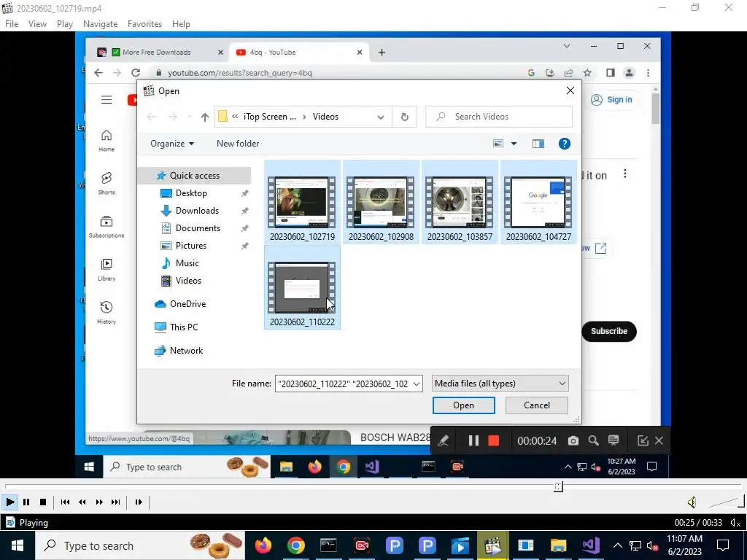Step one frame forward button
This screenshot has height=560, width=747.
tap(139, 502)
